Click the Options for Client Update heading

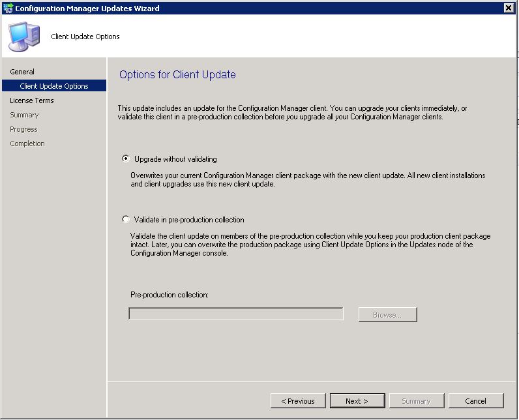point(177,74)
